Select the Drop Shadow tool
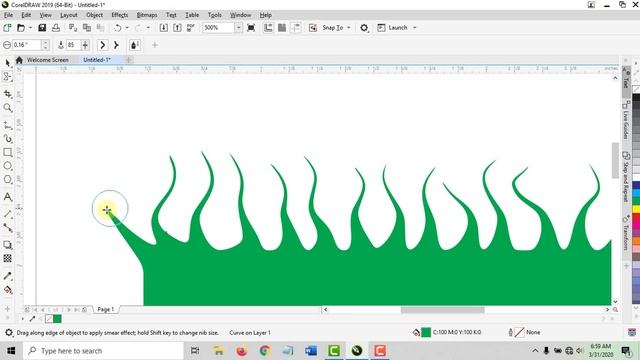The width and height of the screenshot is (640, 360). click(7, 245)
